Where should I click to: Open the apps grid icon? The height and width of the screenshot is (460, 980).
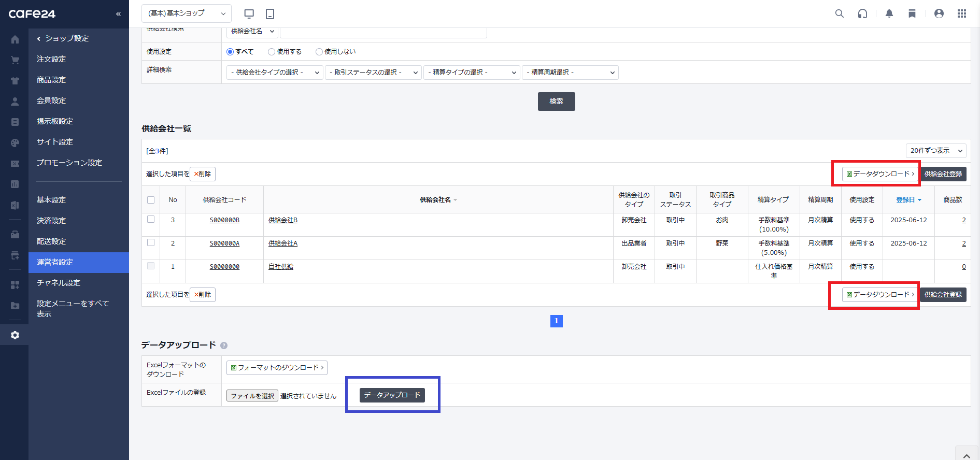[962, 13]
